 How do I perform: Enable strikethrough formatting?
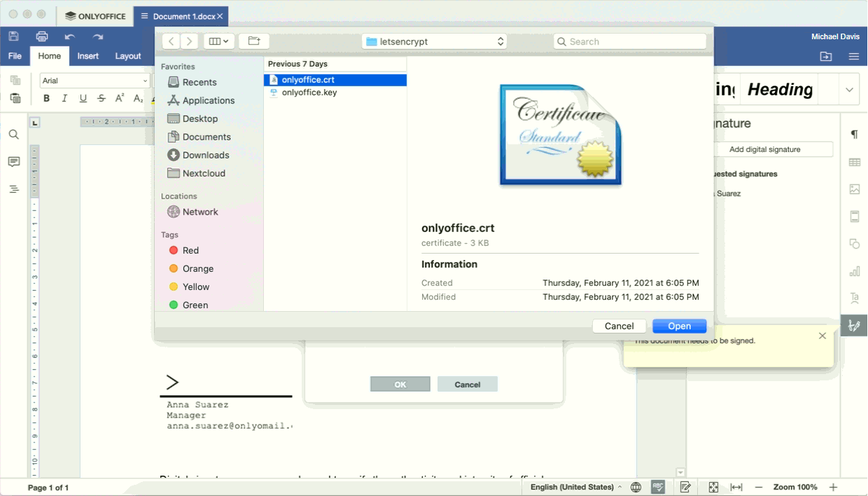pyautogui.click(x=101, y=98)
